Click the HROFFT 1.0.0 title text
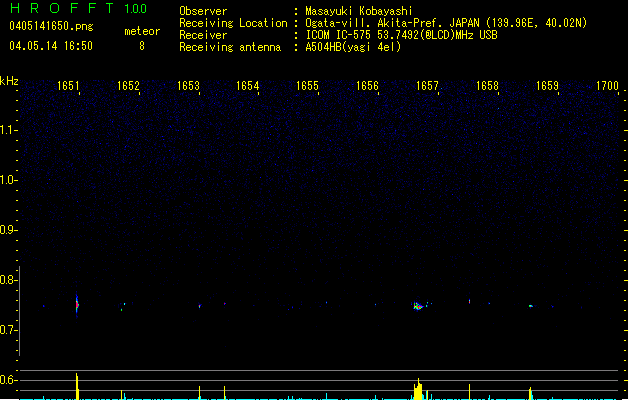This screenshot has width=629, height=400. tap(79, 8)
